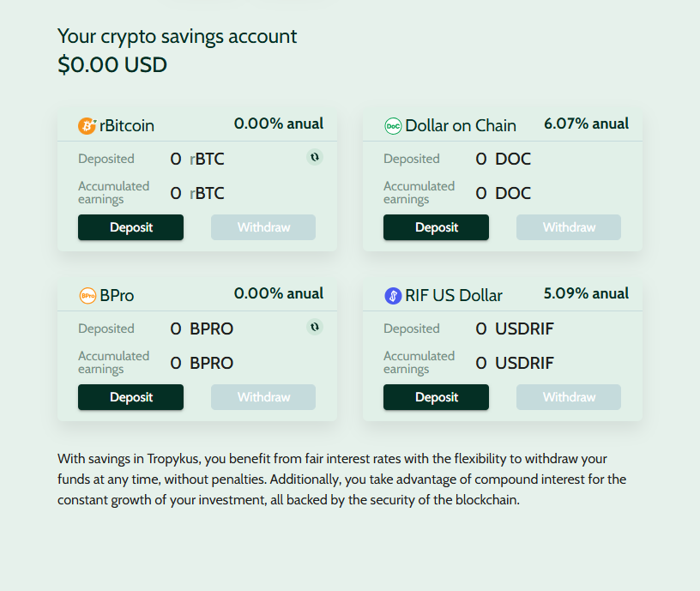Deposit into Dollar on Chain

pos(436,227)
